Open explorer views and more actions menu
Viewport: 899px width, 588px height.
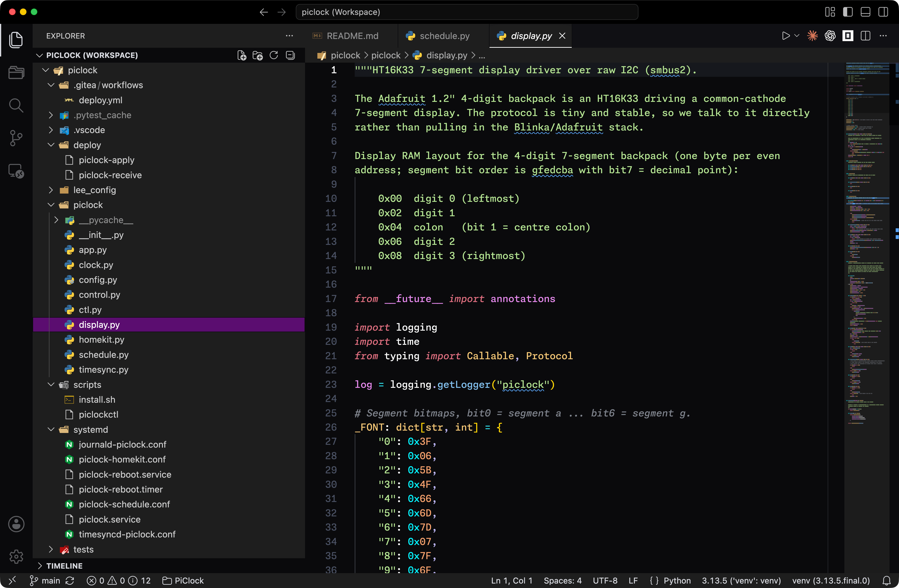tap(289, 36)
